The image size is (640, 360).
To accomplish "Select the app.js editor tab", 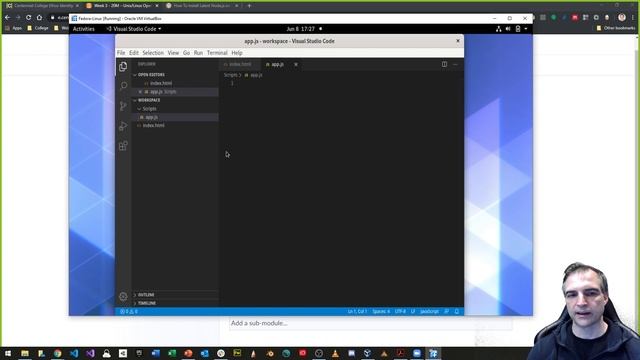I will [278, 64].
